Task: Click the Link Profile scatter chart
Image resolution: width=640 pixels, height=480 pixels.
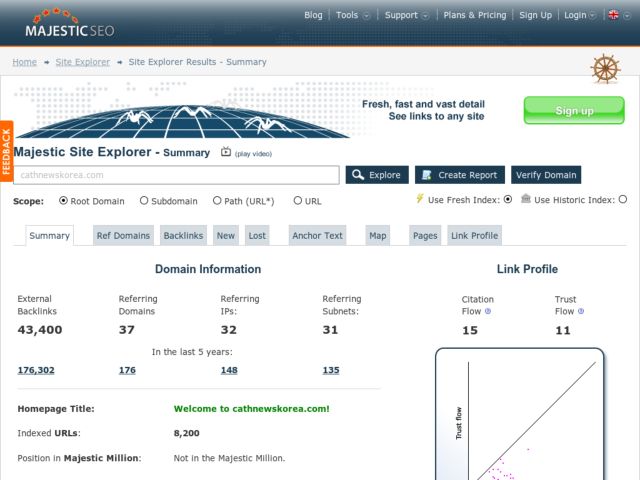Action: pos(520,414)
